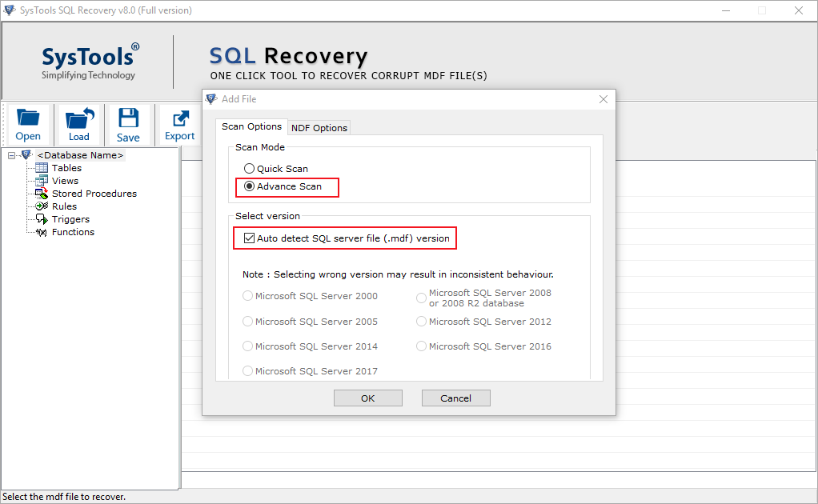Select the Advance Scan radio button
The height and width of the screenshot is (504, 818).
click(x=250, y=186)
